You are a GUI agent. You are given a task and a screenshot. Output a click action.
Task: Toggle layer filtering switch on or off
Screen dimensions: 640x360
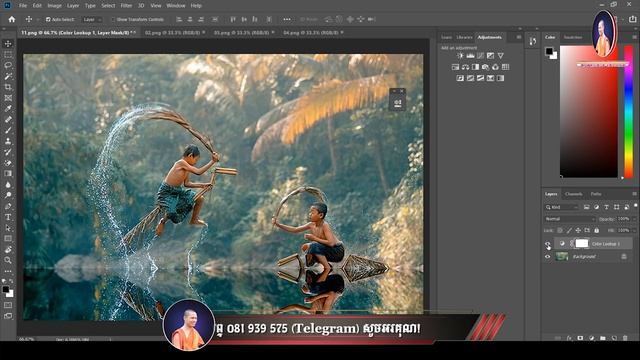tap(635, 206)
